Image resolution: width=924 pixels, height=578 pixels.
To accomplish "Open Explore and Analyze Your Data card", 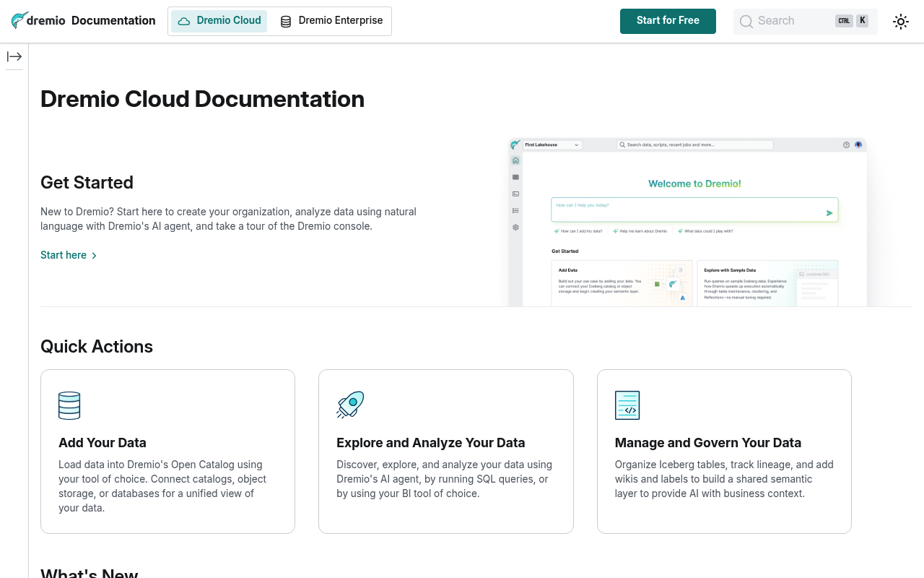I will [446, 452].
